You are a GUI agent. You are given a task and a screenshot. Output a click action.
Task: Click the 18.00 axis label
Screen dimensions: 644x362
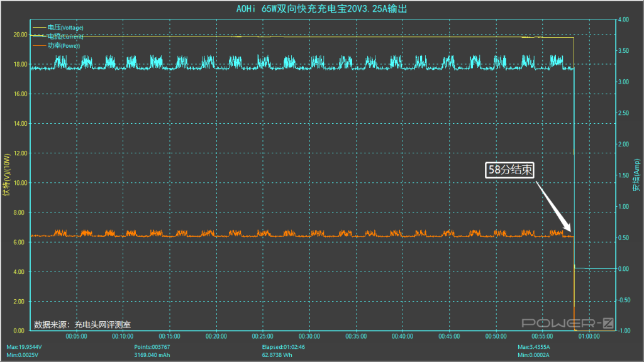pyautogui.click(x=20, y=64)
